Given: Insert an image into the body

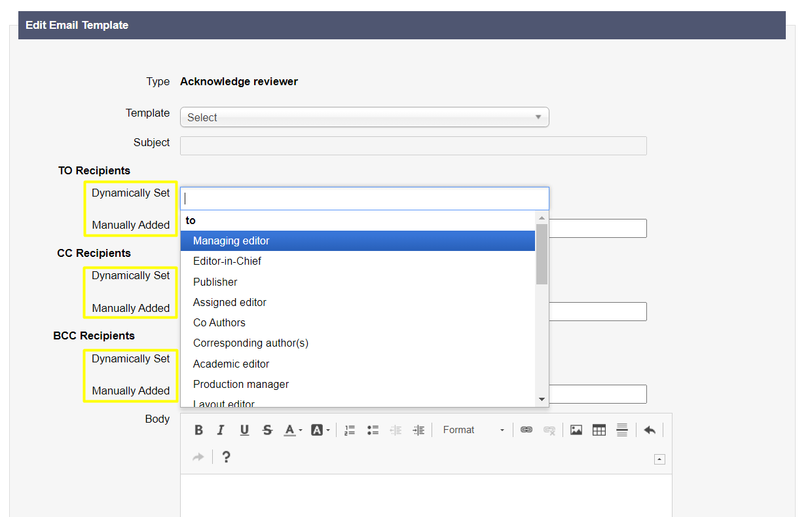Looking at the screenshot, I should pos(576,431).
